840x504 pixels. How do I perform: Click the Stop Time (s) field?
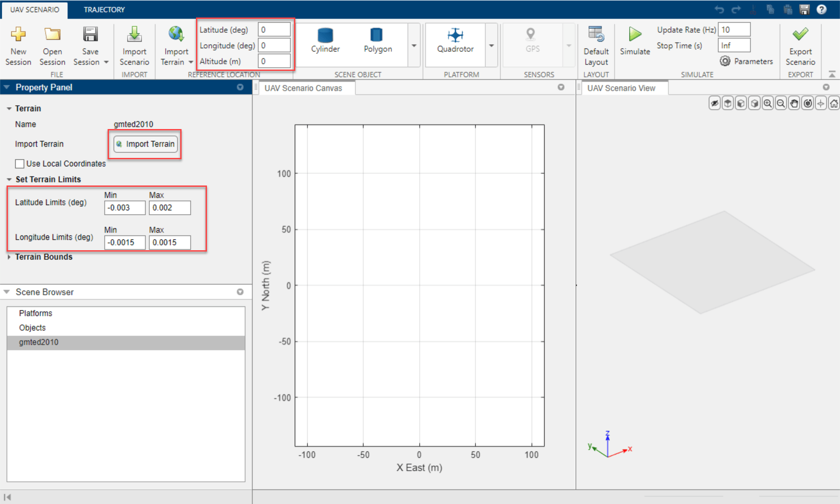pos(734,45)
